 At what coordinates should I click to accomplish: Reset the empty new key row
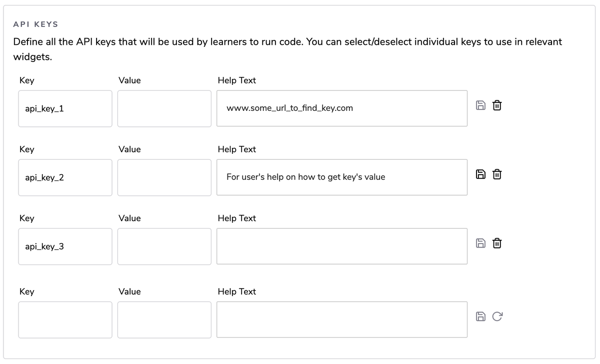click(x=497, y=316)
